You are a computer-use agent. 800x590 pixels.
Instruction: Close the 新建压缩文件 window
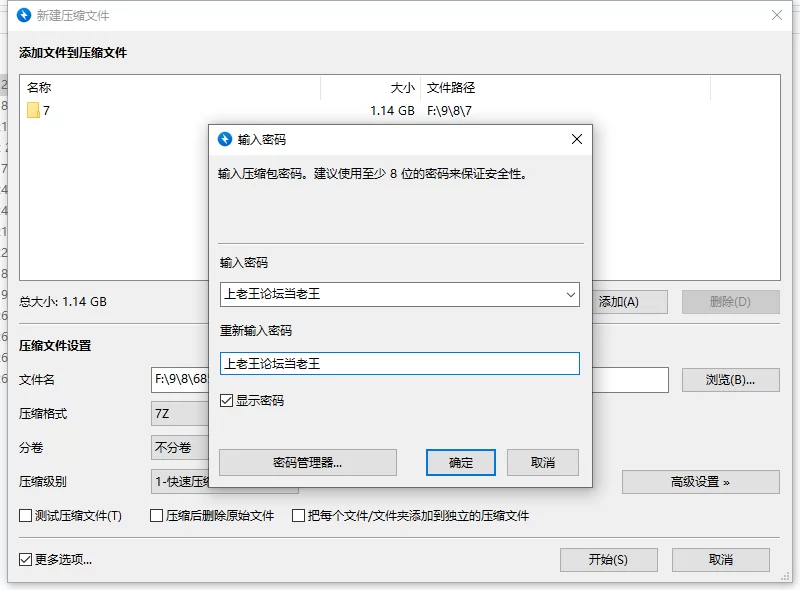777,15
